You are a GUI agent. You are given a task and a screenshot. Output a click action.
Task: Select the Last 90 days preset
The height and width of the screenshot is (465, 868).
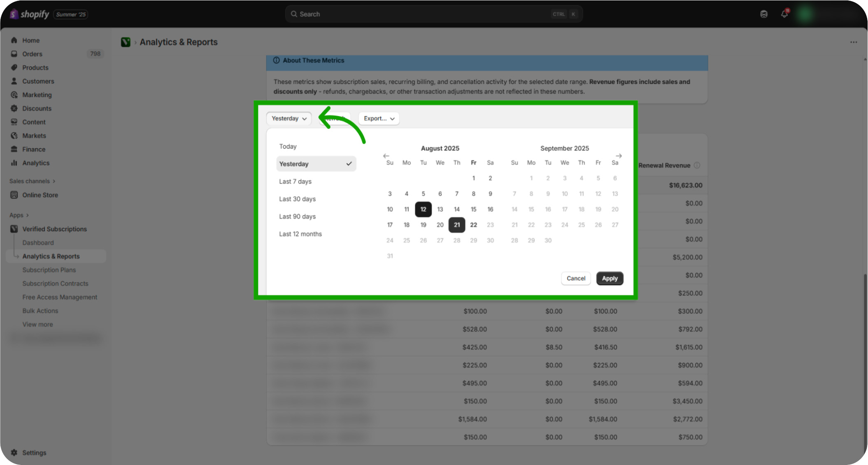tap(316, 216)
